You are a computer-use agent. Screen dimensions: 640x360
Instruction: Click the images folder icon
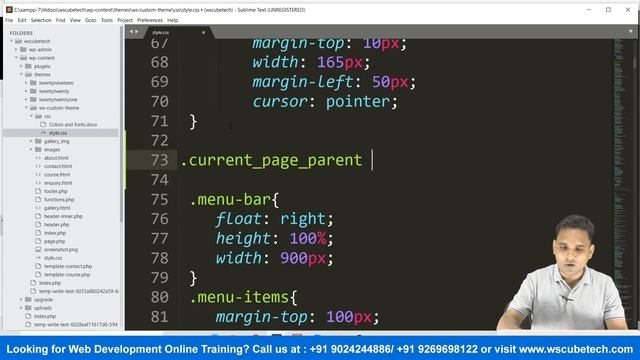(38, 149)
